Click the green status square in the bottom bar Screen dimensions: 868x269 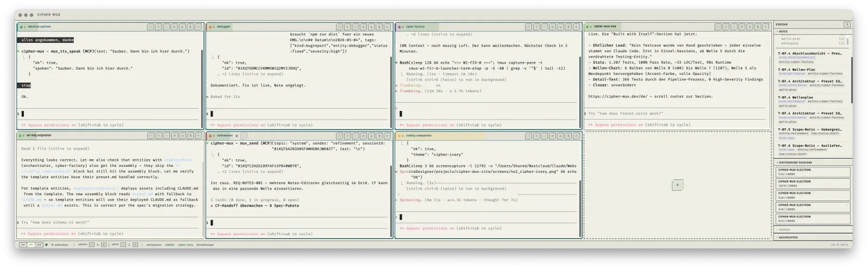[x=46, y=245]
